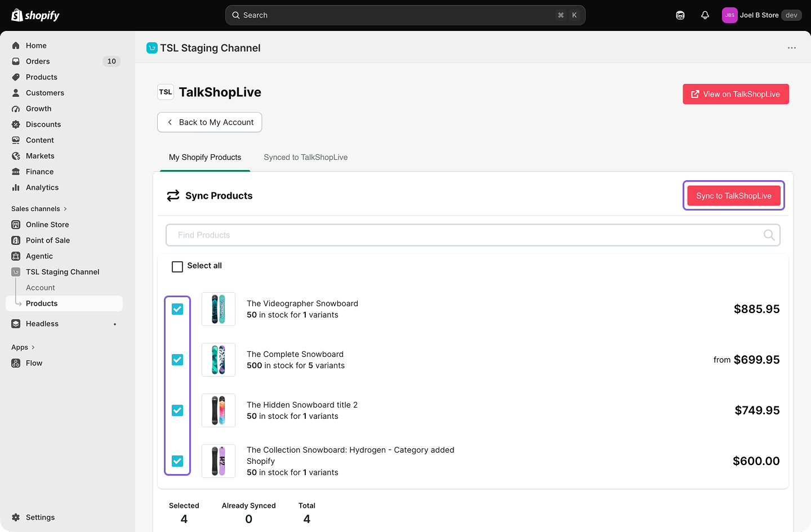Click the dev badge beside store name
The image size is (811, 532).
point(791,15)
